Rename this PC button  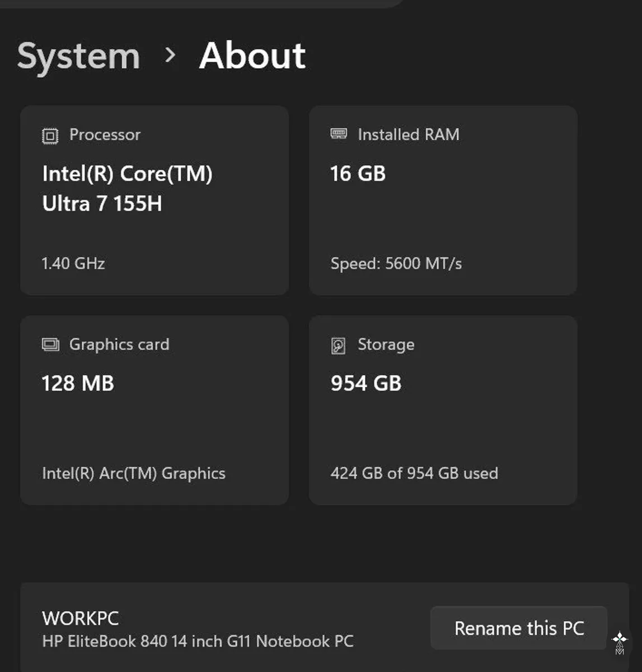click(519, 628)
